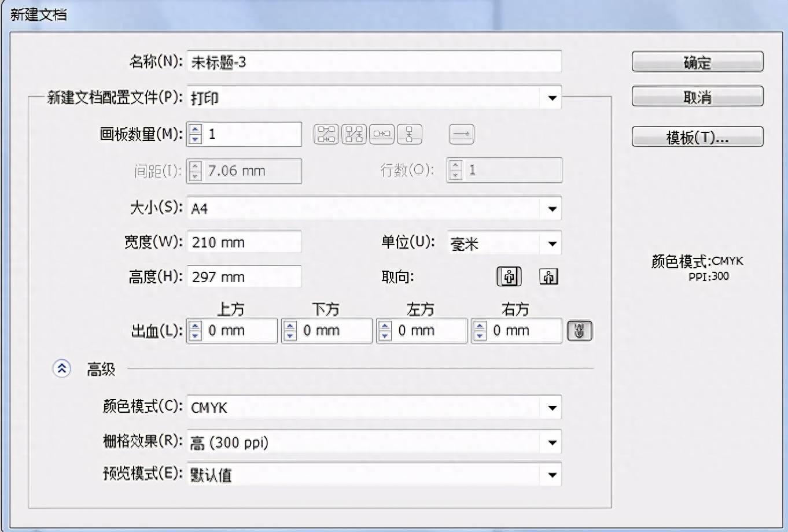Click the 确定 button

tap(697, 62)
